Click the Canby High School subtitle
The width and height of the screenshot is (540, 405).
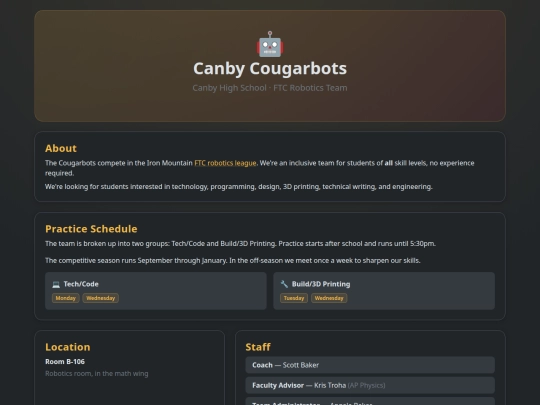(x=270, y=88)
